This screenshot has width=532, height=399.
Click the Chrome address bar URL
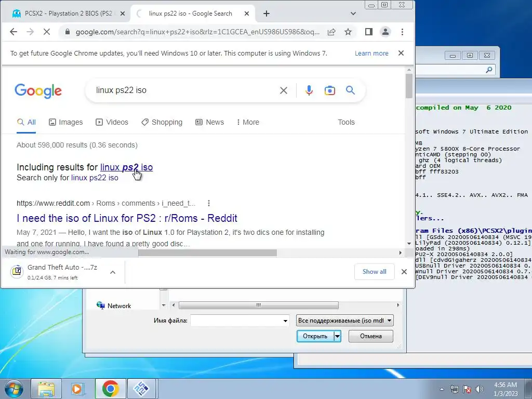coord(197,32)
